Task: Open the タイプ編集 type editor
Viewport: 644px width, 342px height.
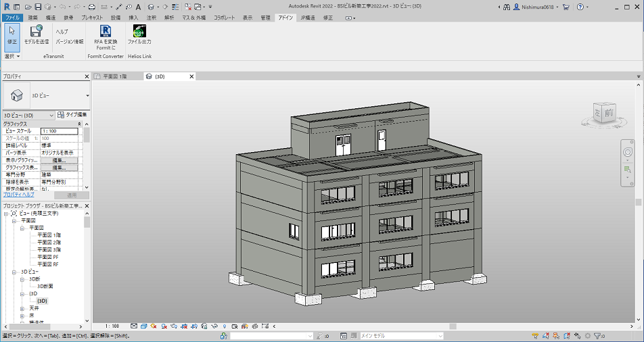Action: click(x=72, y=115)
